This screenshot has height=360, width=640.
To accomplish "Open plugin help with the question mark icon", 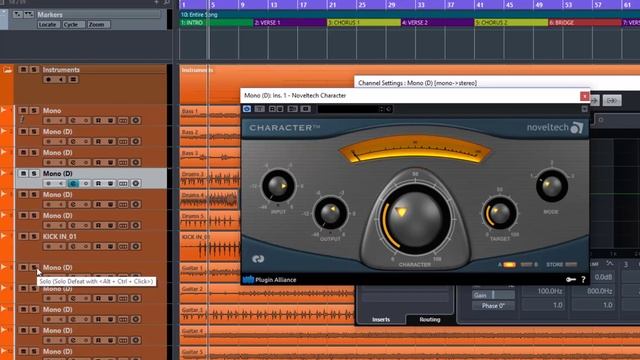I will pyautogui.click(x=583, y=280).
